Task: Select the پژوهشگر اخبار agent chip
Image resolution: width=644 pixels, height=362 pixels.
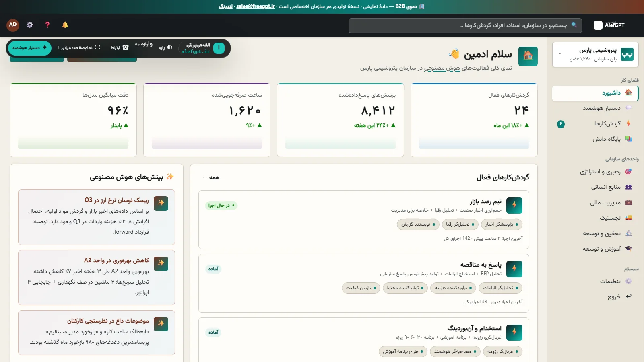Action: [x=502, y=224]
